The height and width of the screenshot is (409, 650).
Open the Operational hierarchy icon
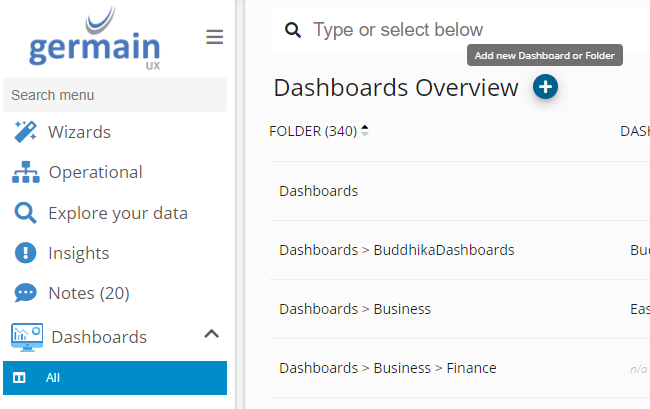pyautogui.click(x=25, y=172)
